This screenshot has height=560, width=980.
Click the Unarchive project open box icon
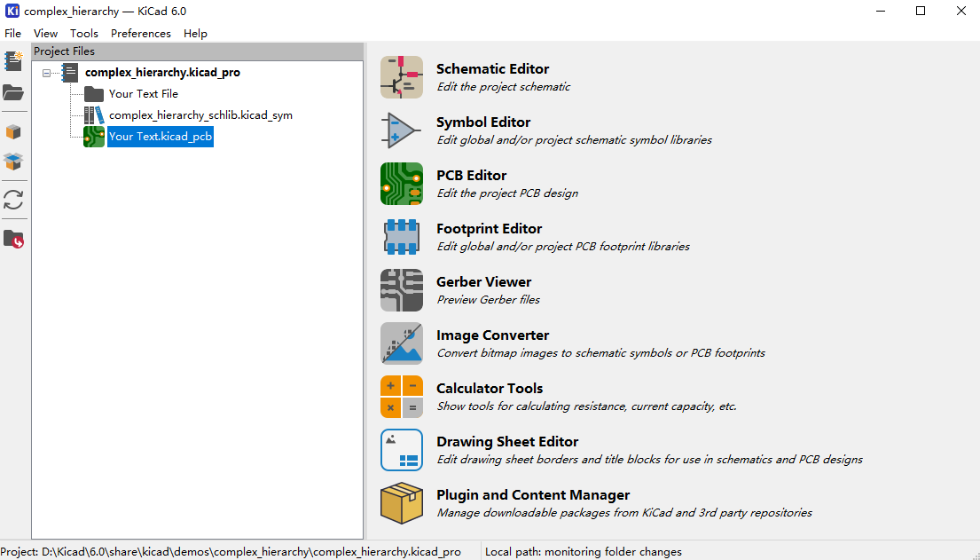[x=13, y=162]
